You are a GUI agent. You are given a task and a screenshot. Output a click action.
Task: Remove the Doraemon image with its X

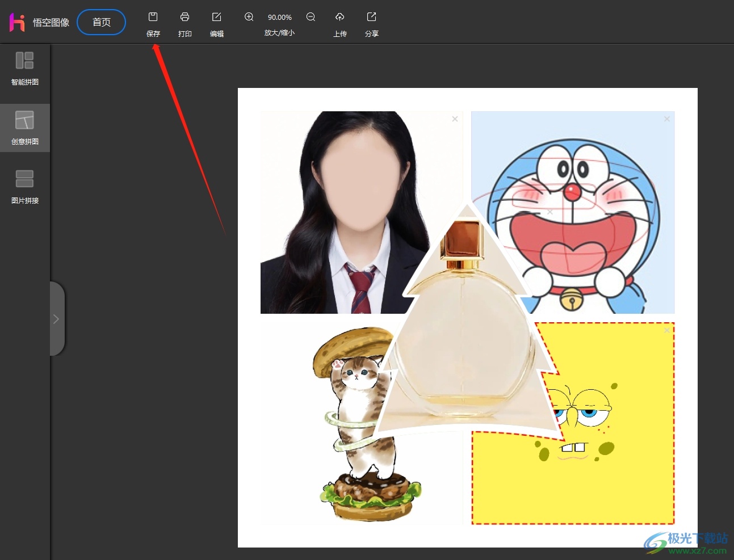667,119
